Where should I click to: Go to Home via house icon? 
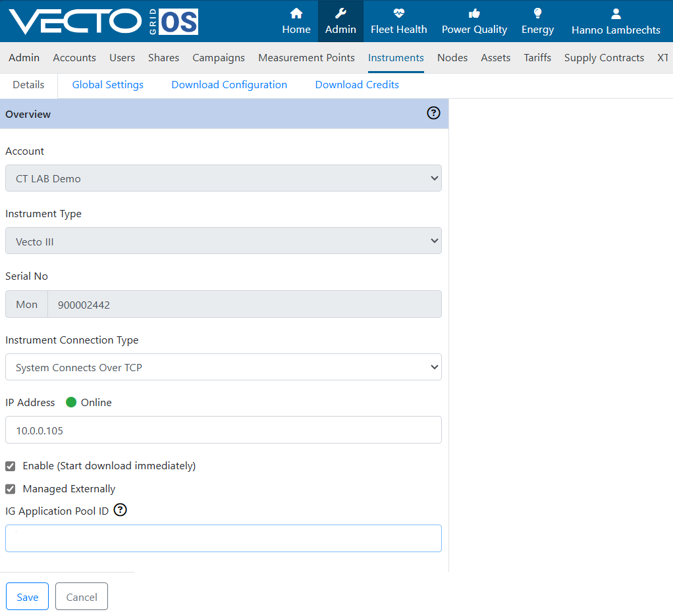(x=296, y=14)
